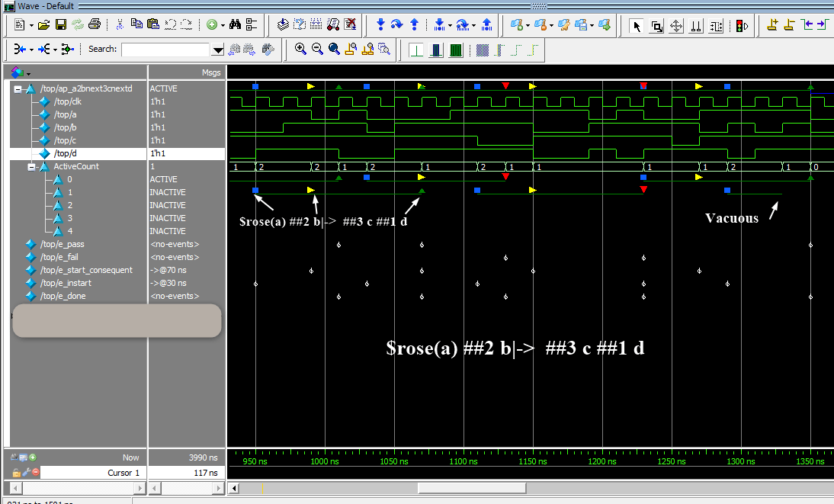Viewport: 834px width, 504px height.
Task: Add a cursor via the green plus near Now
Action: tap(31, 457)
